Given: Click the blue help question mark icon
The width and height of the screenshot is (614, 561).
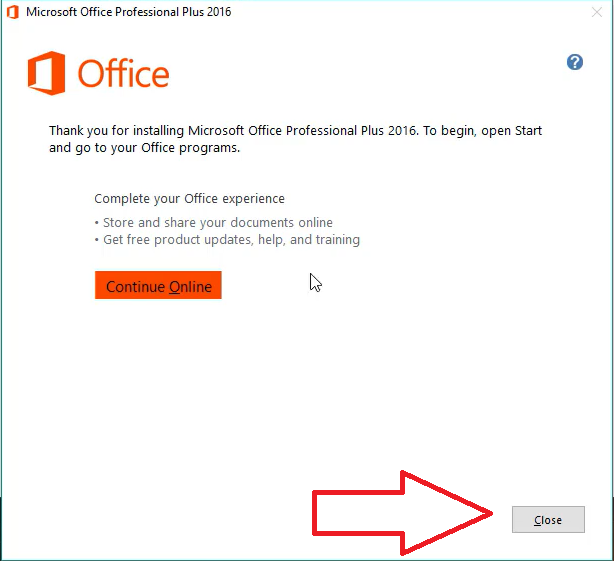Looking at the screenshot, I should coord(575,62).
